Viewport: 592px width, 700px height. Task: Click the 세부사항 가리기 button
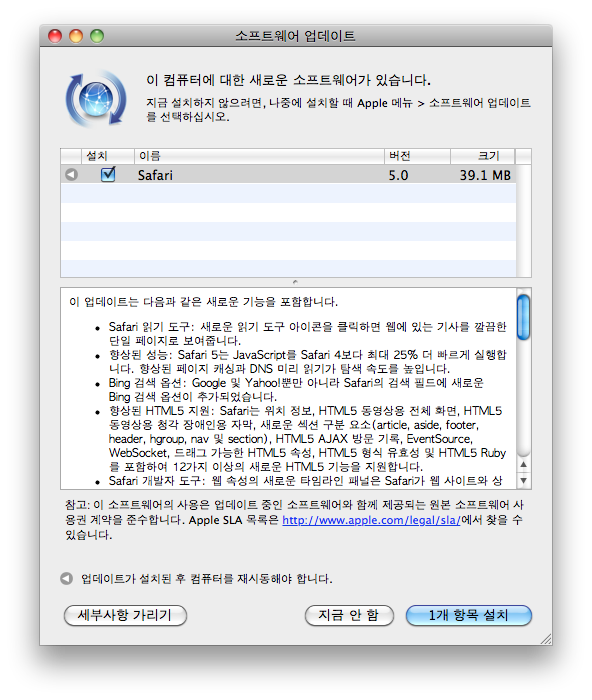click(x=125, y=615)
